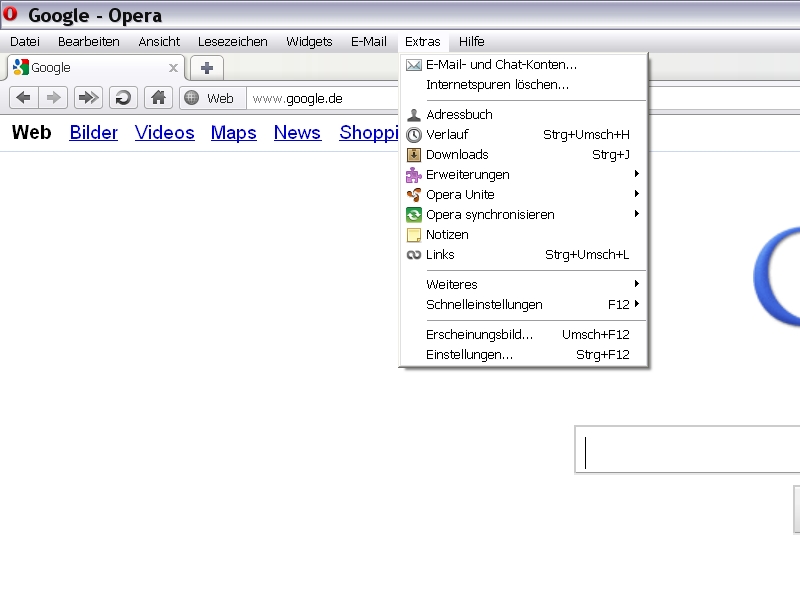Go to the home page
The image size is (800, 600).
[x=158, y=97]
